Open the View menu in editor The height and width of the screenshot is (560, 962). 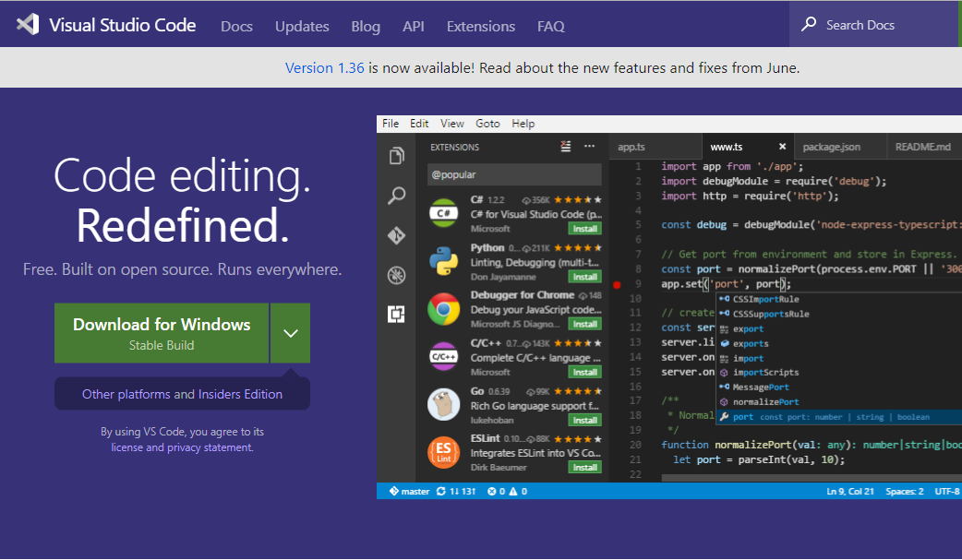pyautogui.click(x=452, y=124)
